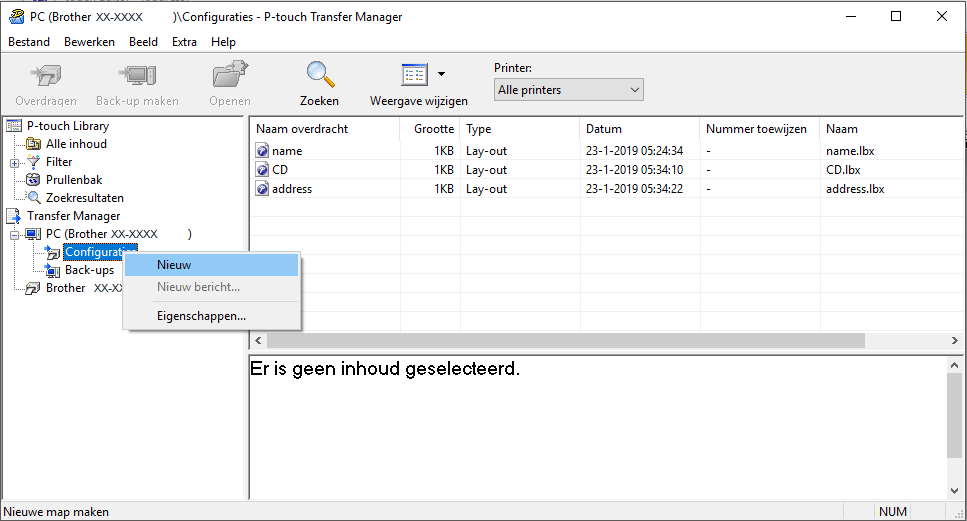This screenshot has height=521, width=967.
Task: Open the Extra menu
Action: (x=184, y=42)
